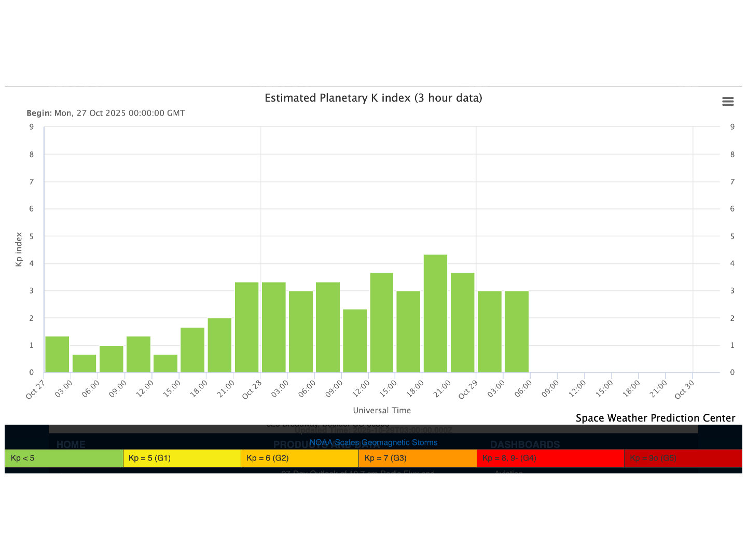
Task: Open the chart context hamburger menu
Action: [x=728, y=102]
